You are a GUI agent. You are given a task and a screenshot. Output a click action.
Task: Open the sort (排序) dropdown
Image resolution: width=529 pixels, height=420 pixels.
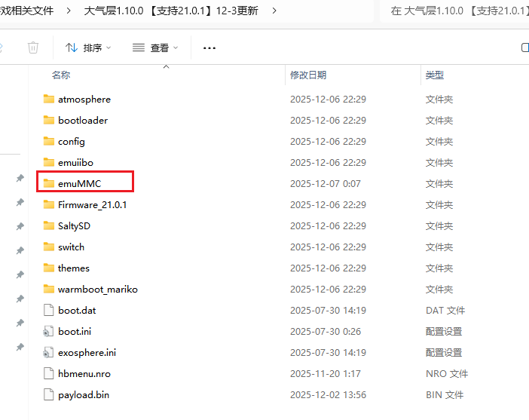(x=88, y=48)
